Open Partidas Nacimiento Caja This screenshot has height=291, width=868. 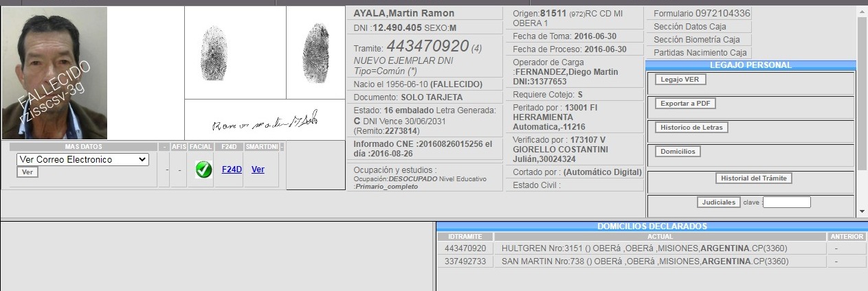pos(700,53)
